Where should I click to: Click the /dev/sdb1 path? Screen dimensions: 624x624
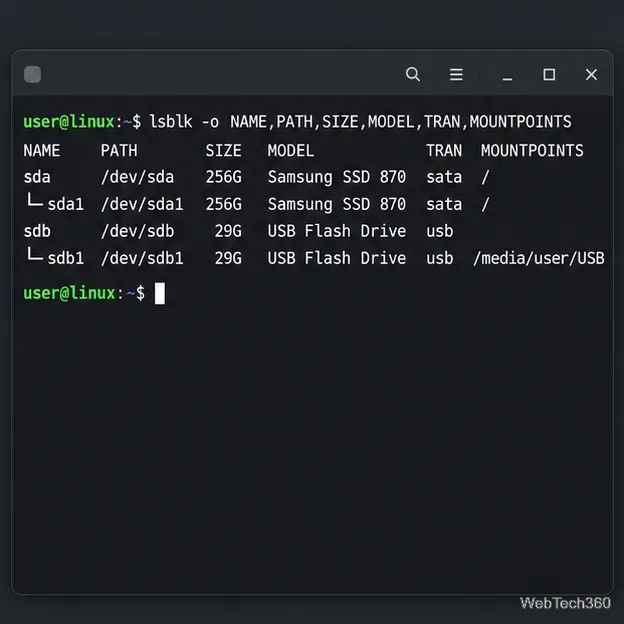(x=142, y=258)
